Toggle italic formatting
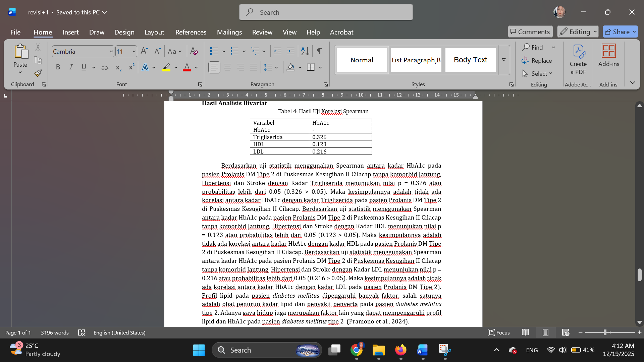This screenshot has height=362, width=644. point(71,67)
